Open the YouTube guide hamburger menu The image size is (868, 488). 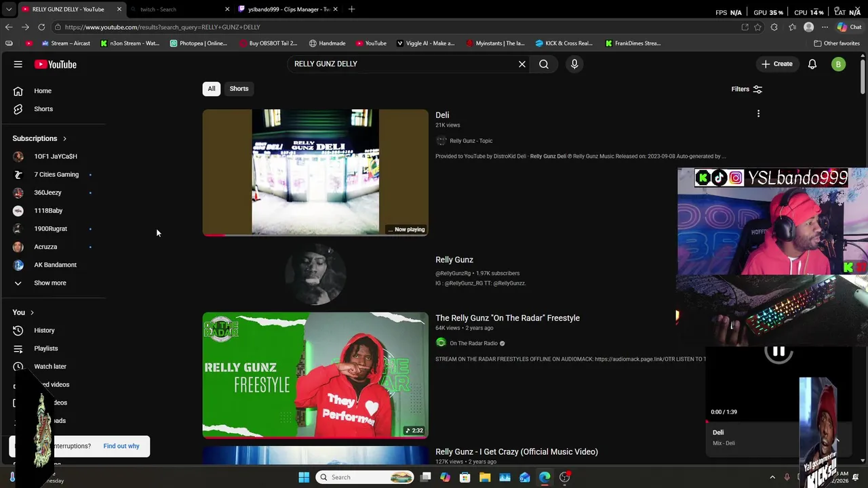18,64
